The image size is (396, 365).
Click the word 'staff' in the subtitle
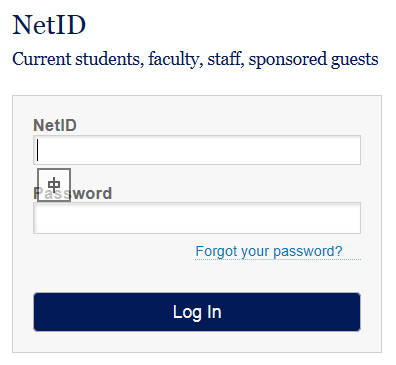pos(225,59)
